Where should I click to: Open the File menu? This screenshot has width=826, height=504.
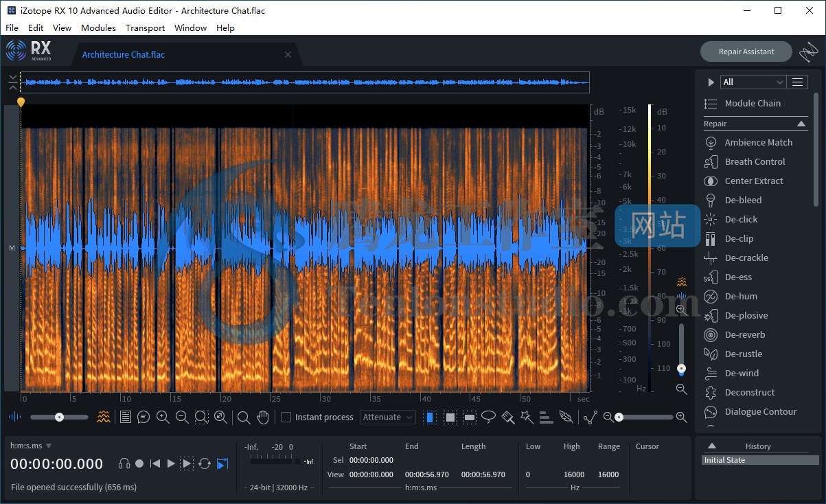pos(12,28)
